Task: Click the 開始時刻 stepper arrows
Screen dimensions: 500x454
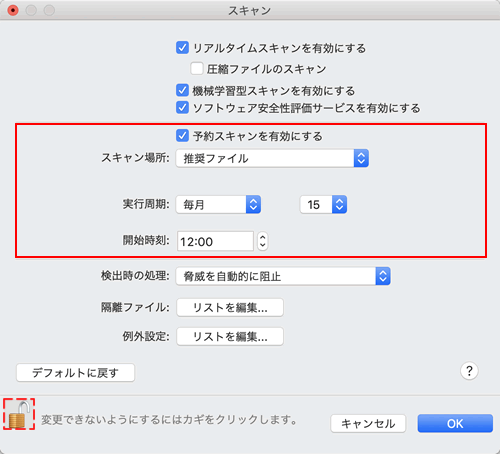Action: click(263, 241)
